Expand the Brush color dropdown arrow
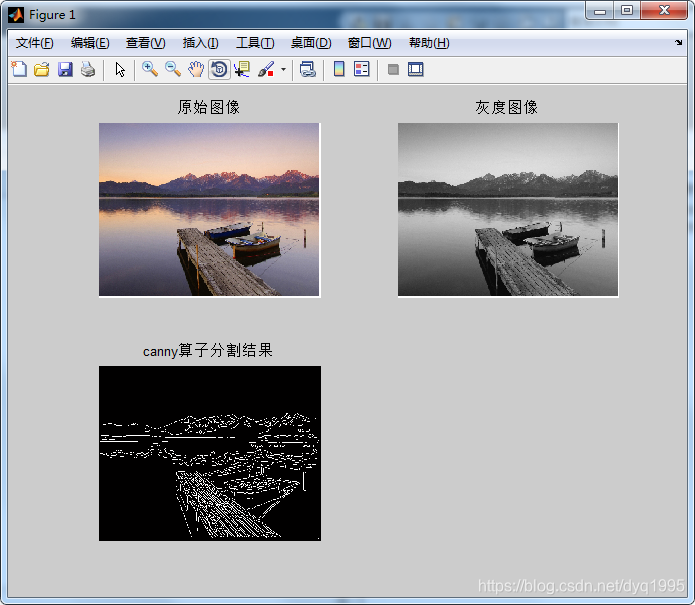 [x=283, y=70]
